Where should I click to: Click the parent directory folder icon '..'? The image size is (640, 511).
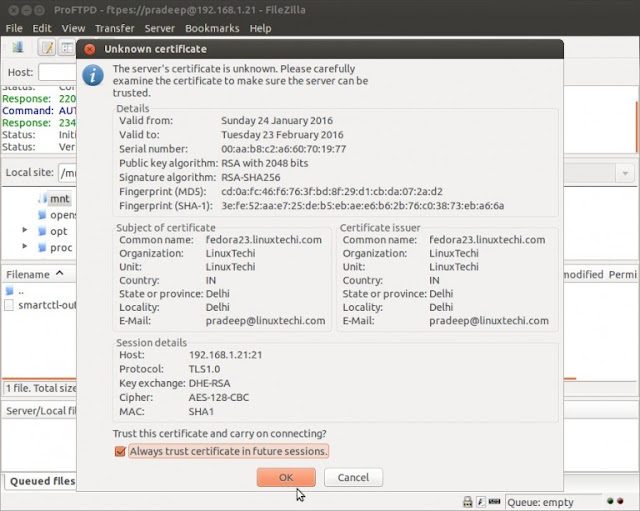(9, 291)
